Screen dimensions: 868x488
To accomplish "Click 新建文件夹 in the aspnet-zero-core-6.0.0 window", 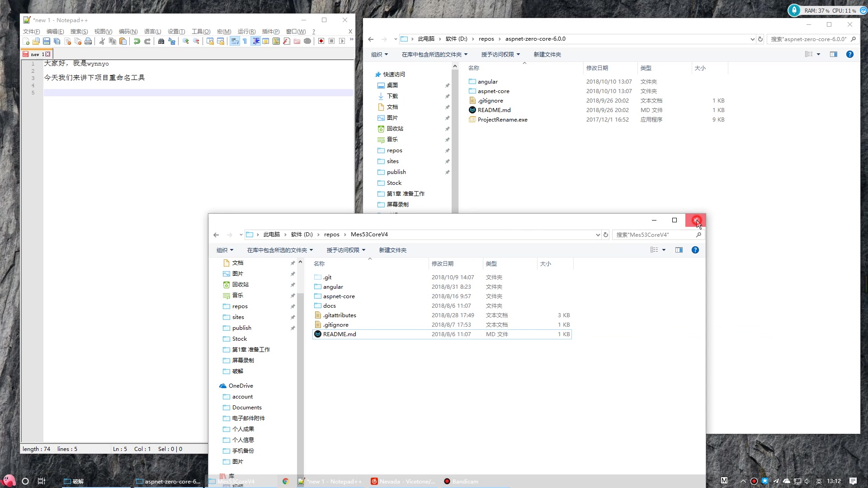I will coord(547,54).
